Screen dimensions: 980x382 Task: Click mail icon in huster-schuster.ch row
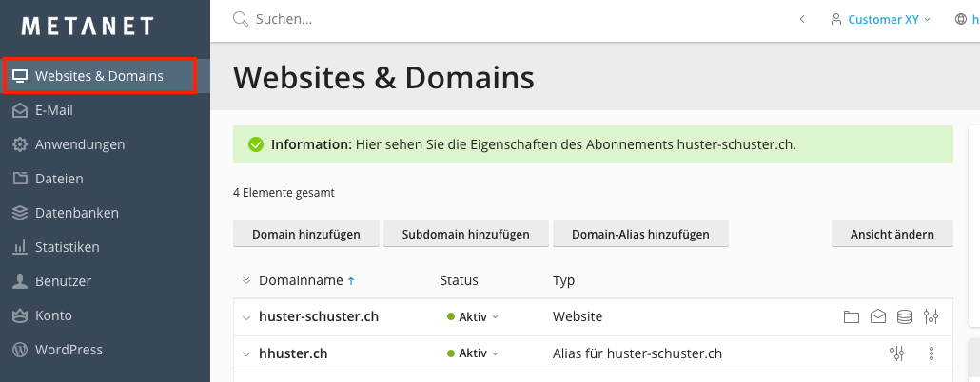pyautogui.click(x=878, y=316)
